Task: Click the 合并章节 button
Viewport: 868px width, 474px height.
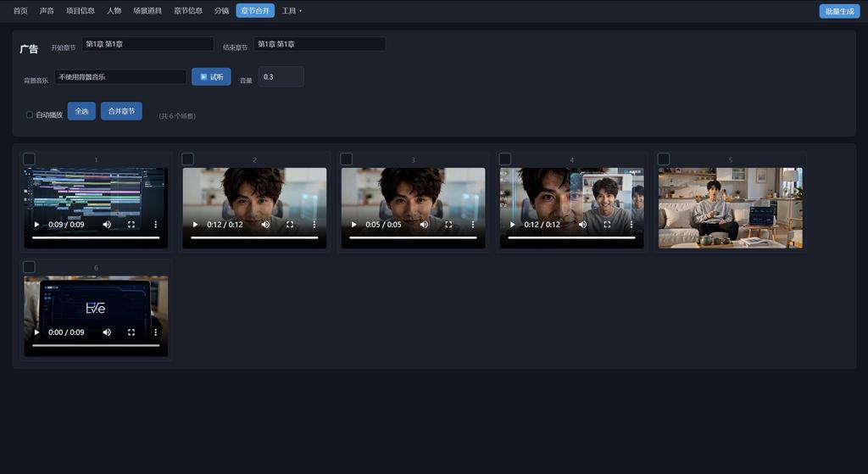Action: (121, 111)
